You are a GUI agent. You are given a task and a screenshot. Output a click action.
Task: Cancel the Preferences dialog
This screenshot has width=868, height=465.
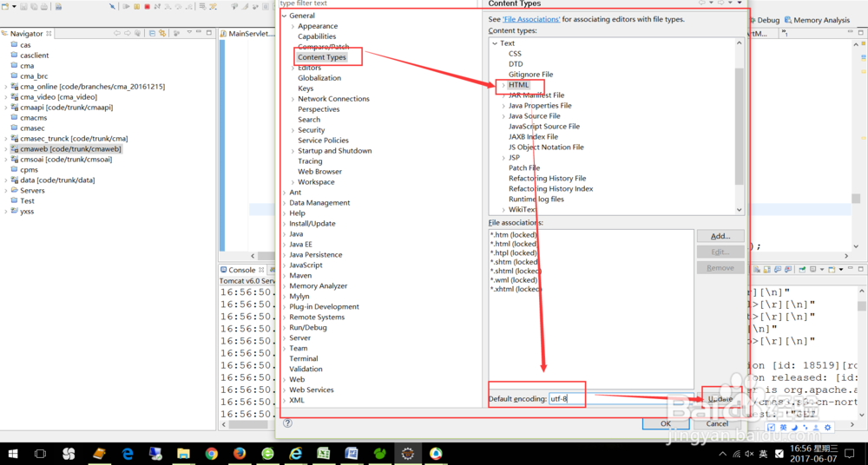717,423
